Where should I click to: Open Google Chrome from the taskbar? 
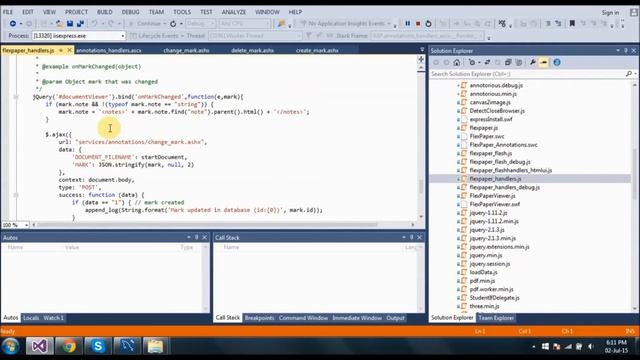(x=69, y=346)
